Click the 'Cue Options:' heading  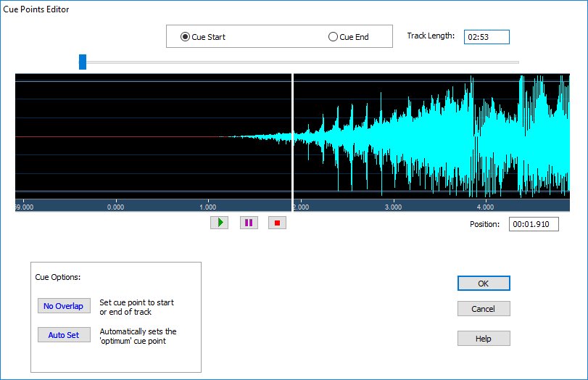(x=58, y=277)
